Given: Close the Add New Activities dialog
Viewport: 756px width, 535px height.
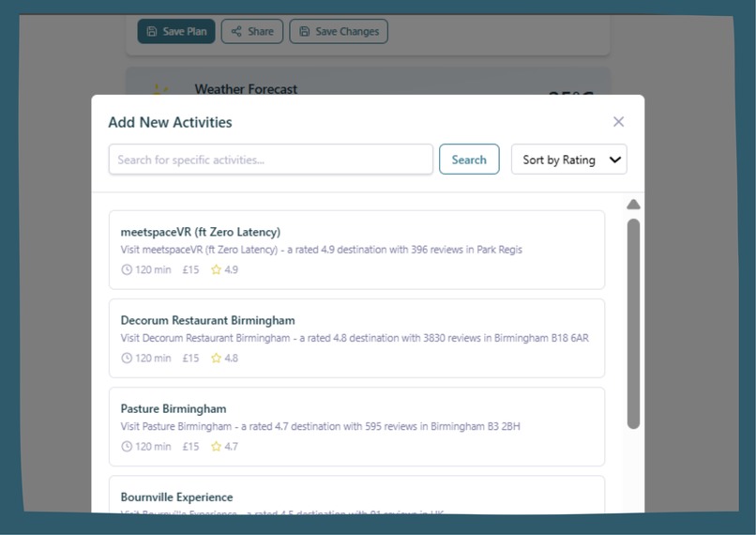Looking at the screenshot, I should (619, 122).
